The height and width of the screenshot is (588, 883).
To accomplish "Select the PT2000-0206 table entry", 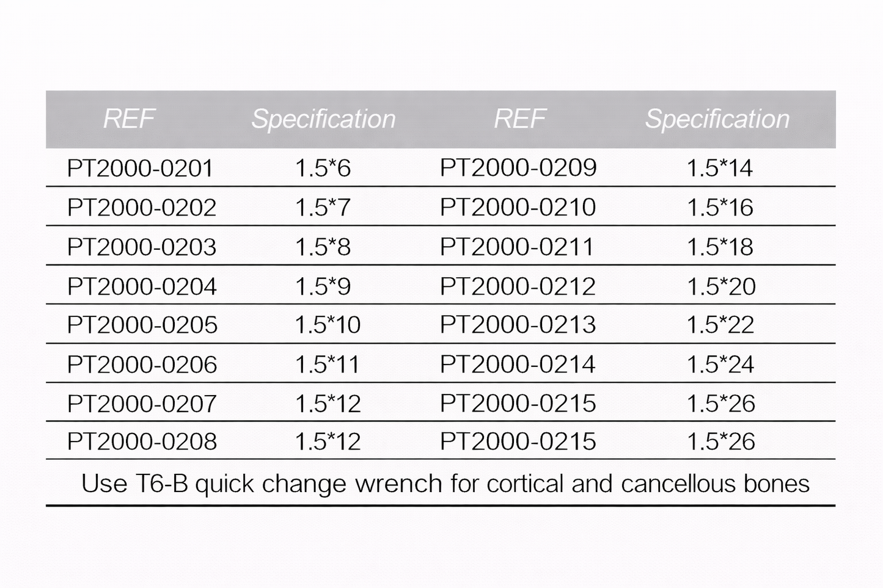I will 142,365.
